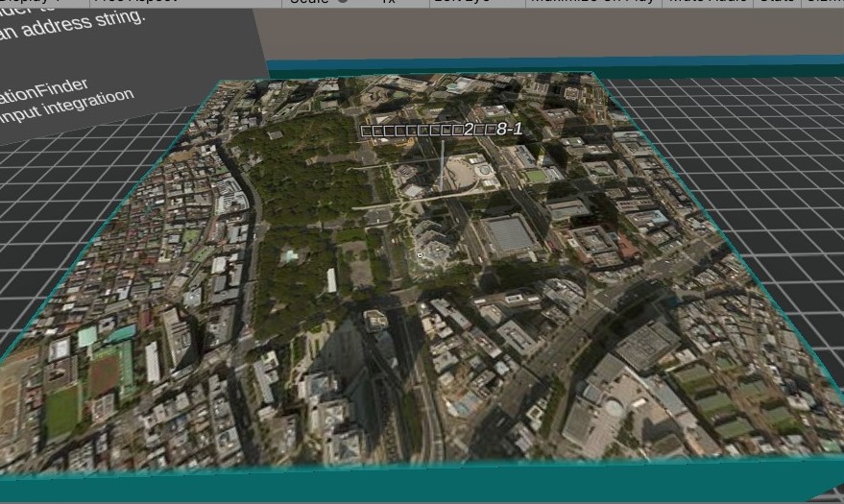The width and height of the screenshot is (844, 504).
Task: Toggle Maximize On Play in Game view toolbar
Action: coord(593,2)
